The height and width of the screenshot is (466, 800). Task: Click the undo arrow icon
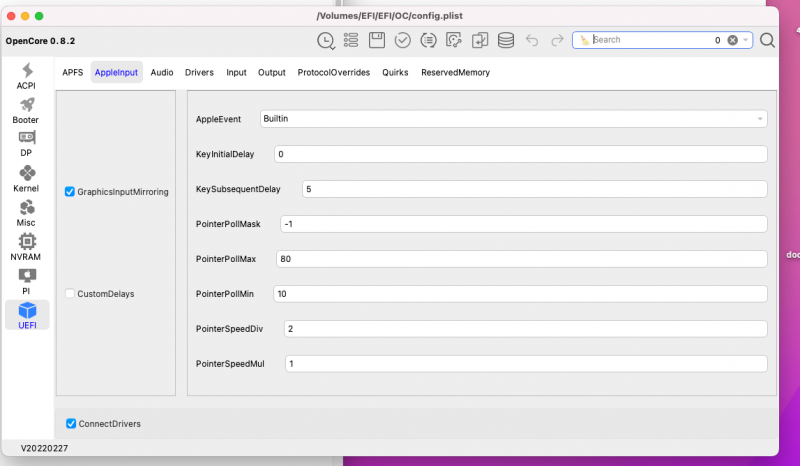click(x=532, y=40)
